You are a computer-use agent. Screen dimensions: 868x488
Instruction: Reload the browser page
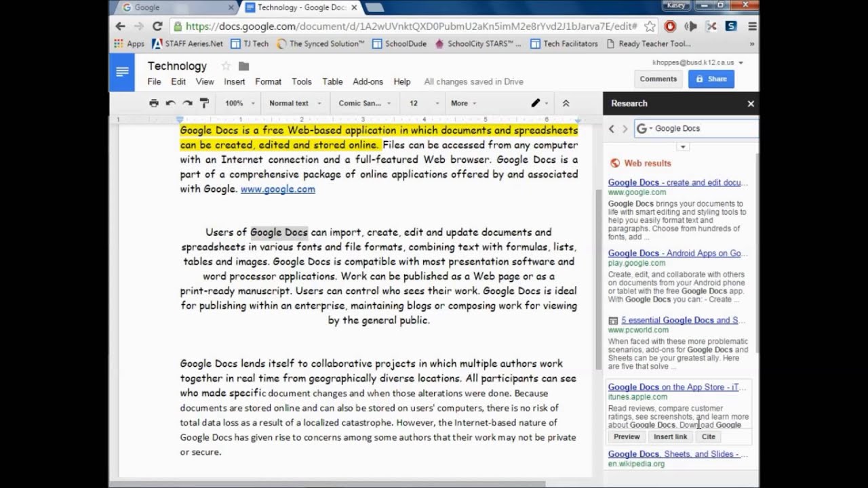point(157,26)
